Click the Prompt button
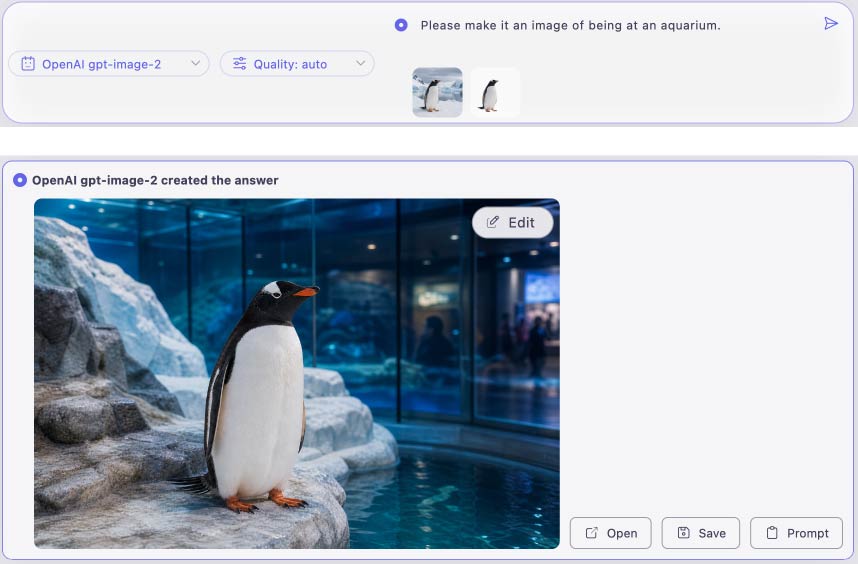The width and height of the screenshot is (858, 564). [796, 533]
